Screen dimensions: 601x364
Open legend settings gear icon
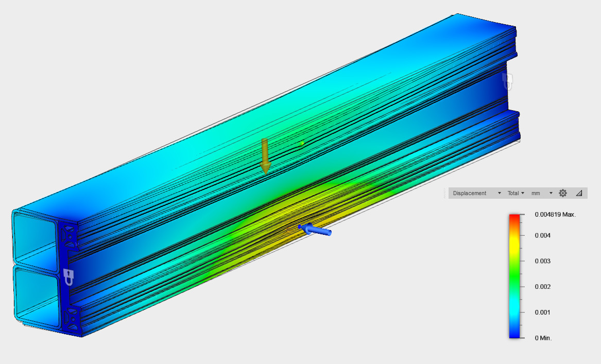tap(563, 193)
